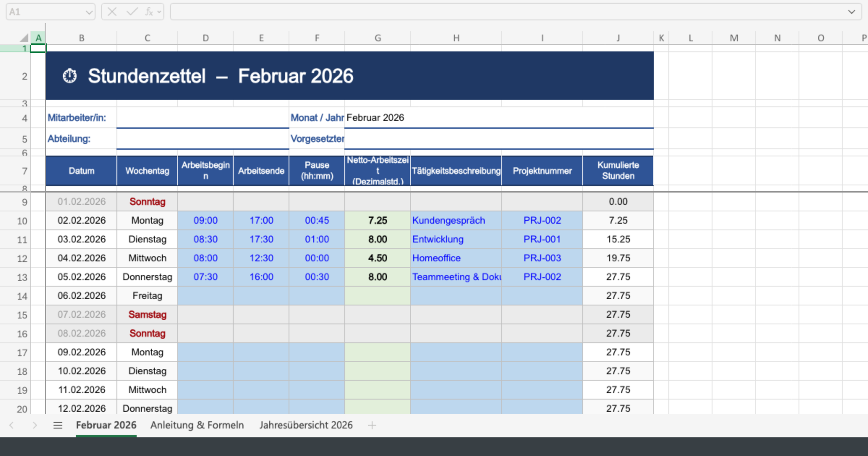Click the Arbeitsende column heading
This screenshot has height=456, width=868.
pyautogui.click(x=261, y=171)
